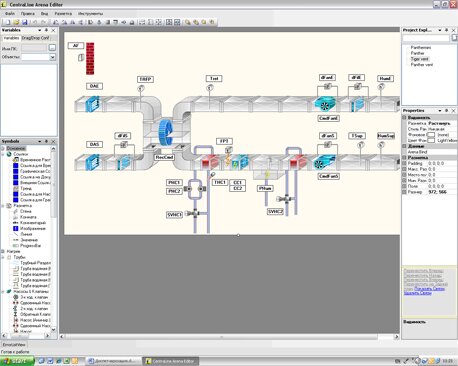Click the Показать Схему link
The width and height of the screenshot is (458, 366).
[x=429, y=289]
